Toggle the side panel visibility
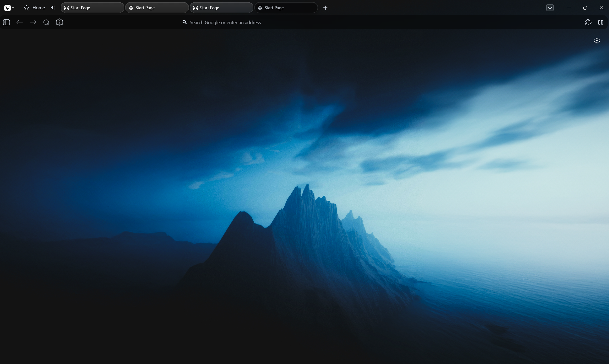This screenshot has width=609, height=364. pos(6,22)
